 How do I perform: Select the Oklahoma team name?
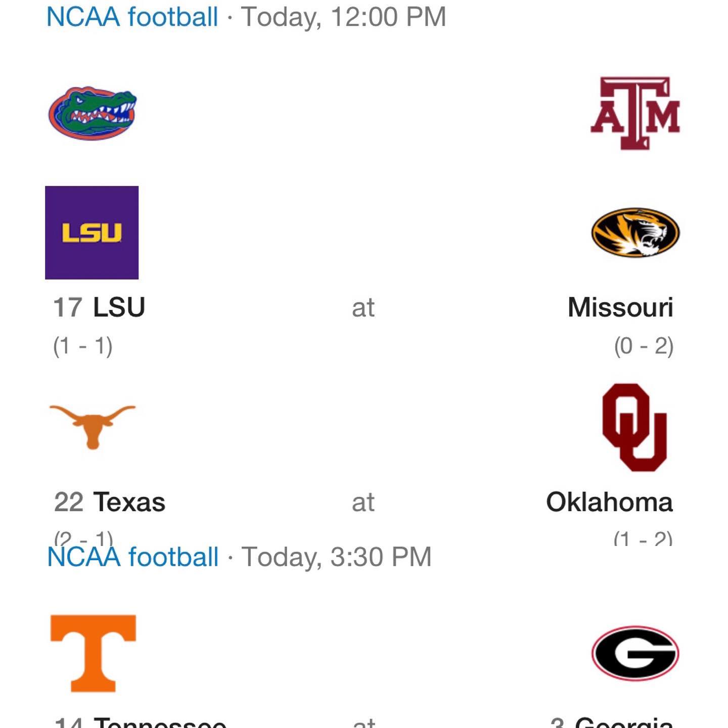tap(609, 502)
